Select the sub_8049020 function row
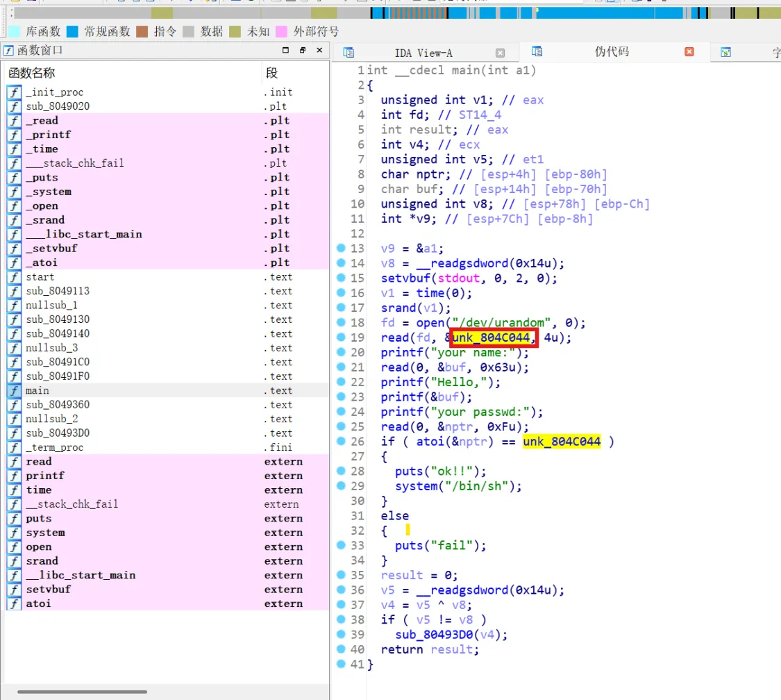This screenshot has height=700, width=781. (x=167, y=106)
